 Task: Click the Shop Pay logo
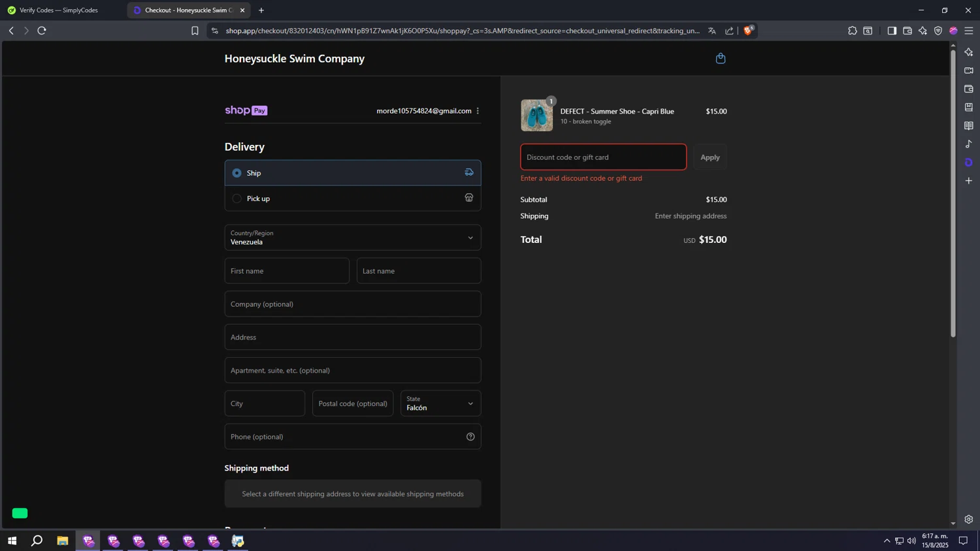pos(246,111)
